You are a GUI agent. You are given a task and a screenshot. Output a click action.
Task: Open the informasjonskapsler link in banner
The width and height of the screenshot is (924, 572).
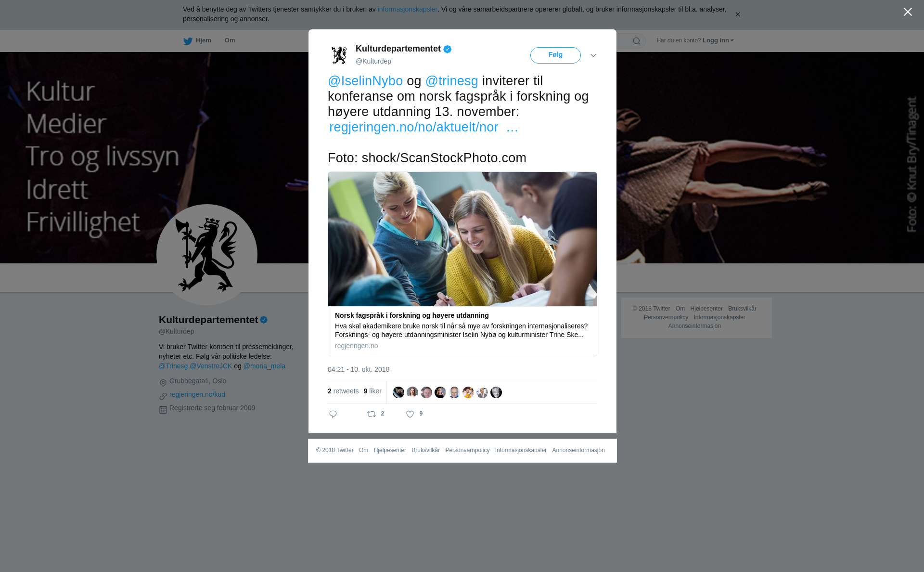pos(407,9)
